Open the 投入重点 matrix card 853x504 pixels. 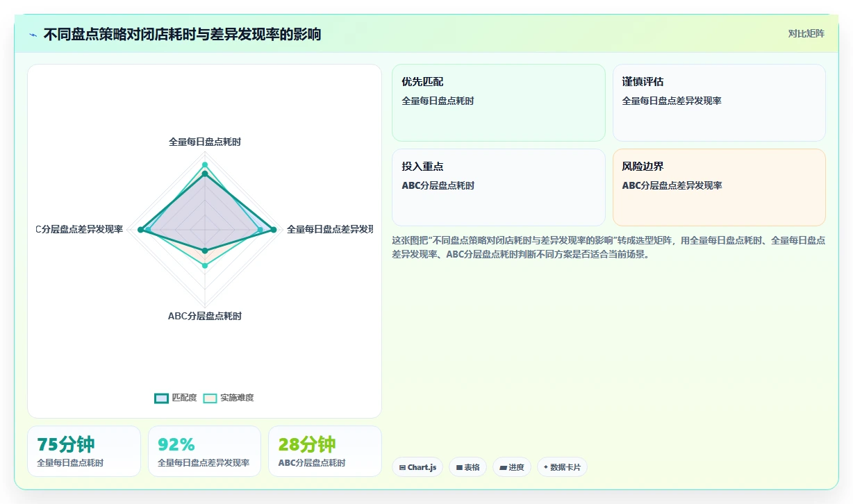click(x=499, y=187)
